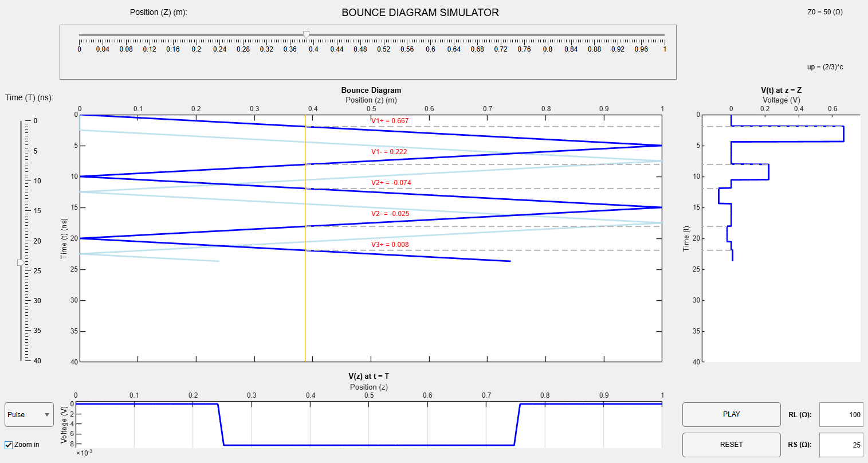868x463 pixels.
Task: Click the Time (T) slider handle
Action: coord(21,263)
